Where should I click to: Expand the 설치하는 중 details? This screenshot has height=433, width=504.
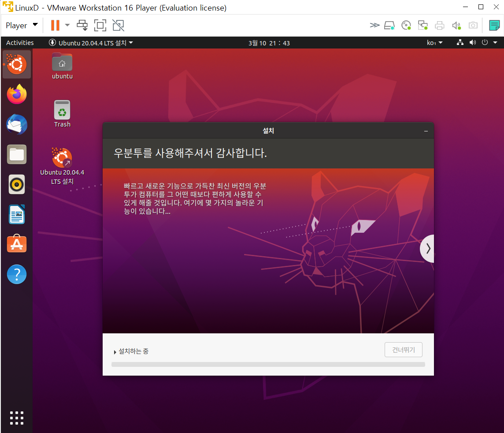click(x=131, y=351)
